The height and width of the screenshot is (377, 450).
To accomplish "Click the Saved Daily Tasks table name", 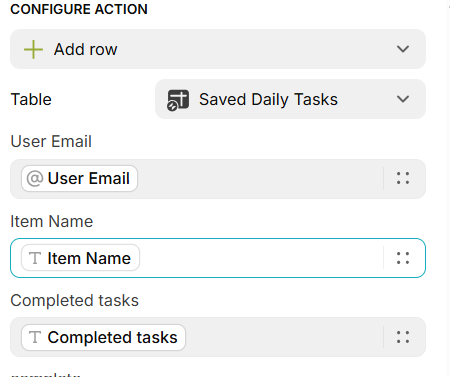I will [x=268, y=99].
